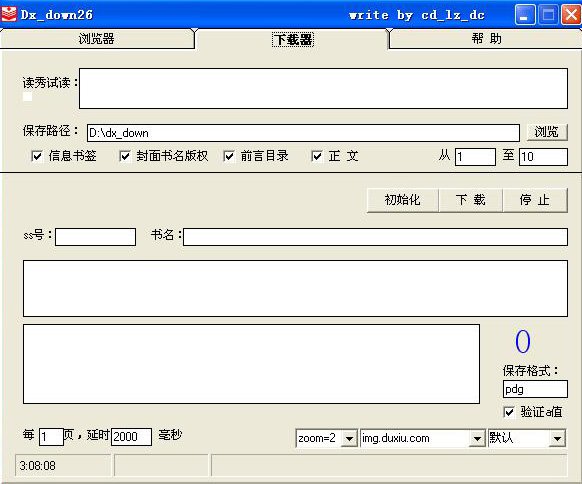Minimize the Dx_down26 window
This screenshot has height=484, width=582.
[x=524, y=15]
